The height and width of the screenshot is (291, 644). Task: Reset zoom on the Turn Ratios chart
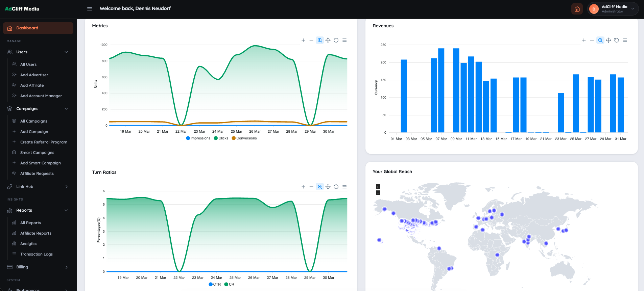click(336, 187)
